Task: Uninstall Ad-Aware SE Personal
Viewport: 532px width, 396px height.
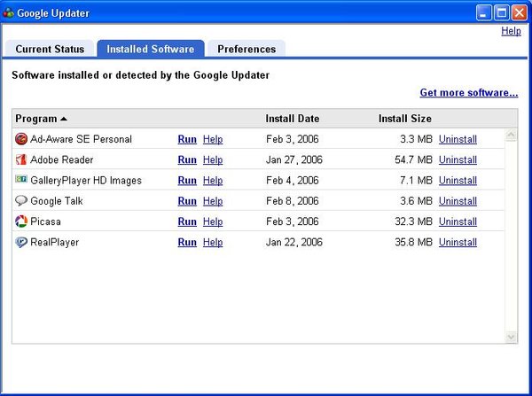Action: [x=458, y=139]
